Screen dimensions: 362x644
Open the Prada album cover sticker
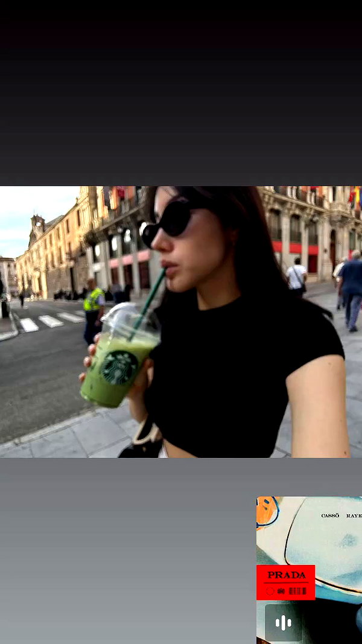[x=309, y=570]
